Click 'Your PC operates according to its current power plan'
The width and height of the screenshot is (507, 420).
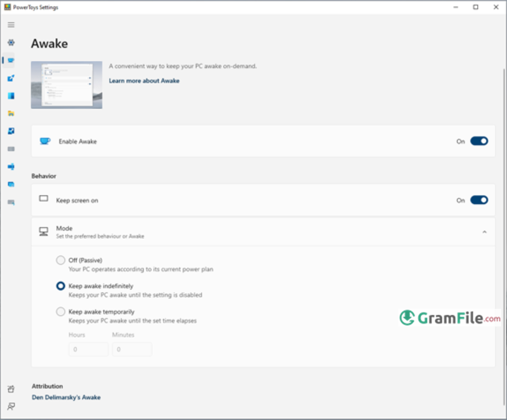[141, 269]
